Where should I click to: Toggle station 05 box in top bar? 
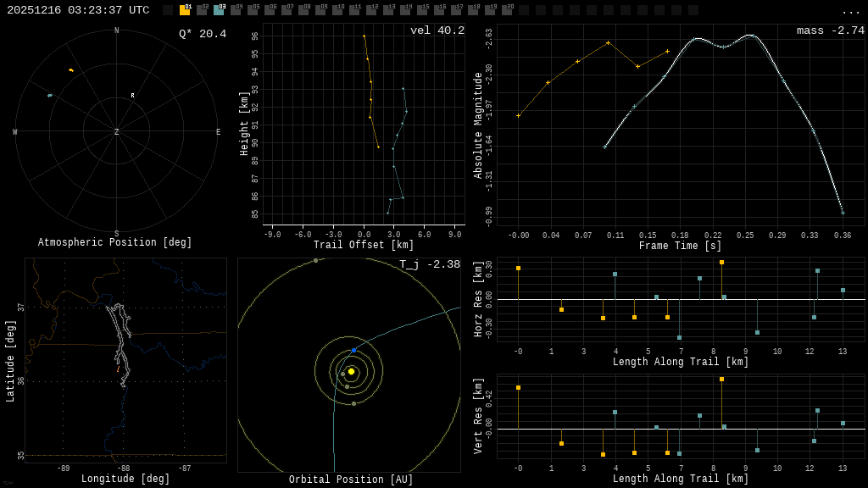point(253,10)
